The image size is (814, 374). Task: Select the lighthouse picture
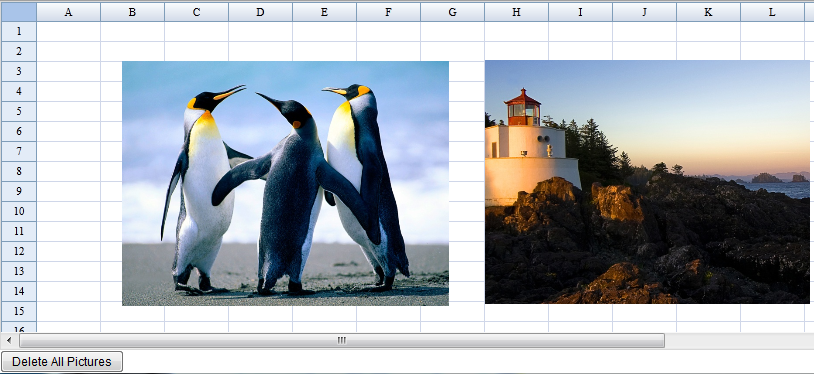(x=647, y=182)
